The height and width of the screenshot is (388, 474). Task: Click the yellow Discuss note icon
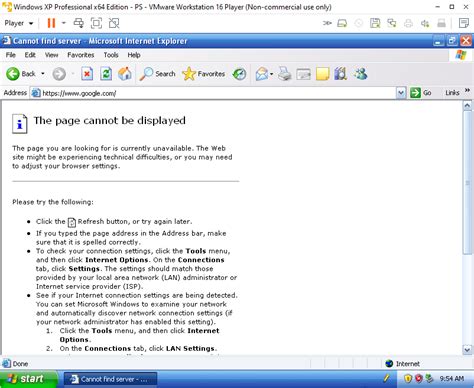(x=322, y=74)
